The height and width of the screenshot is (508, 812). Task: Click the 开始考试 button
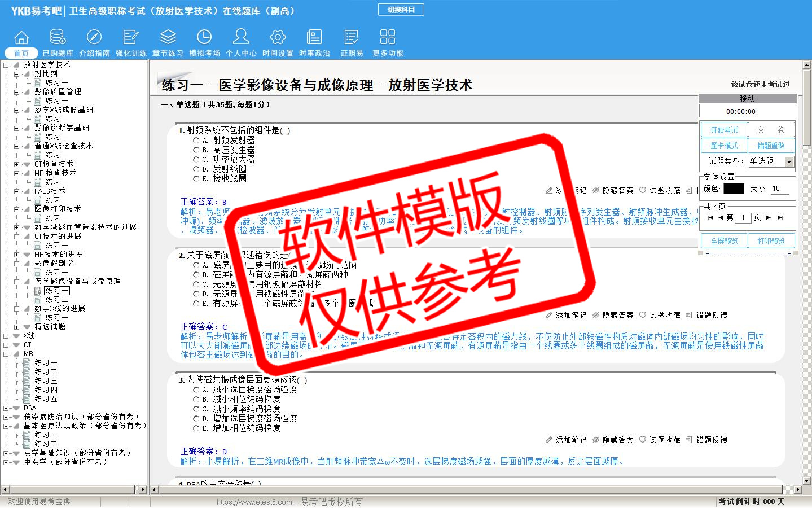coord(724,130)
